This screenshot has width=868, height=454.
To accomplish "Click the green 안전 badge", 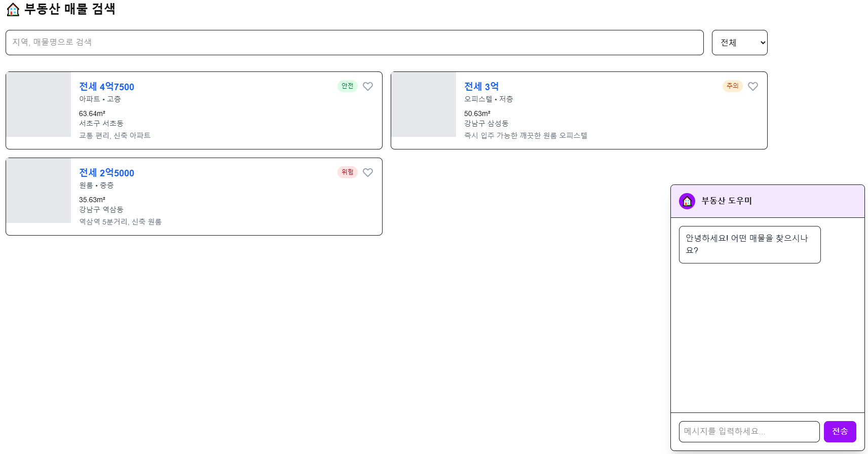I will [348, 86].
